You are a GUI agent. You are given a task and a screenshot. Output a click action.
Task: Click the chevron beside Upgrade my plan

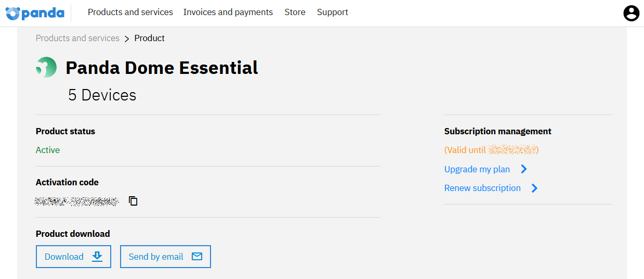[524, 169]
